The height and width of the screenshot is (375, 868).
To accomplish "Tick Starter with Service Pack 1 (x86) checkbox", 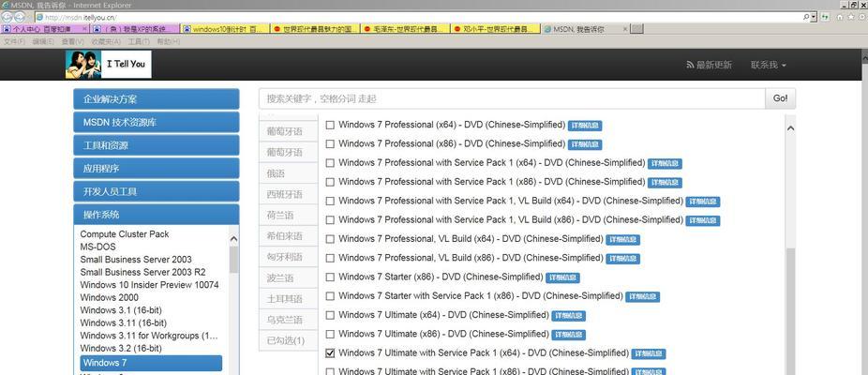I will [330, 296].
